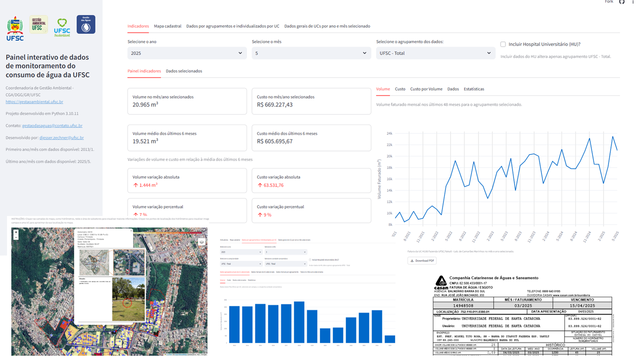Open the UFSC - Total grouping dropdown
The height and width of the screenshot is (360, 640).
pyautogui.click(x=436, y=53)
